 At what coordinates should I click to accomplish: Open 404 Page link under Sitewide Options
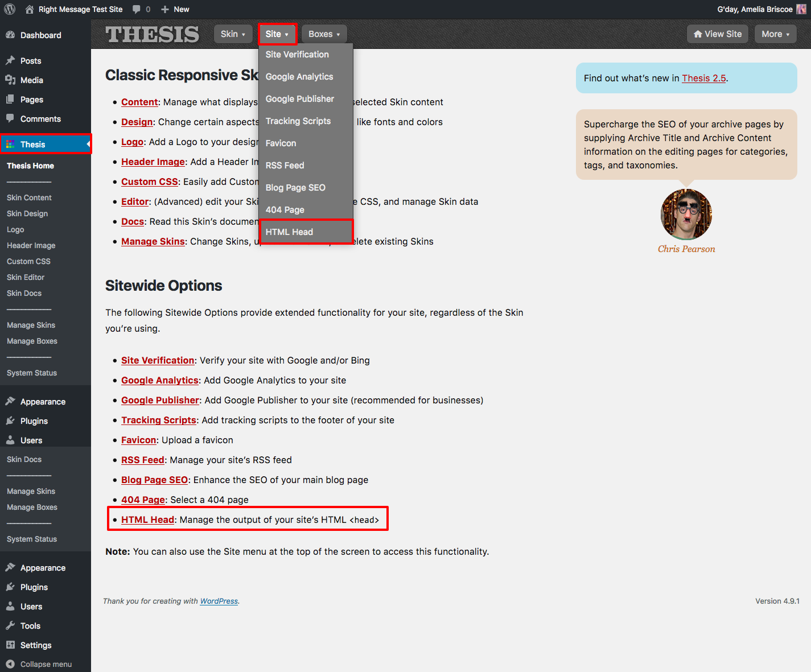pos(143,500)
